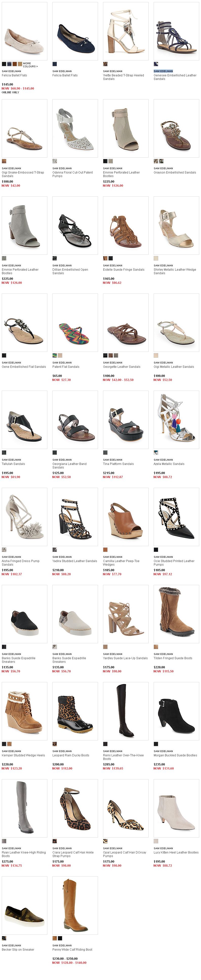
Task: Choose the tan swatch for Kemper Studded Wedge Heels
Action: point(9,744)
